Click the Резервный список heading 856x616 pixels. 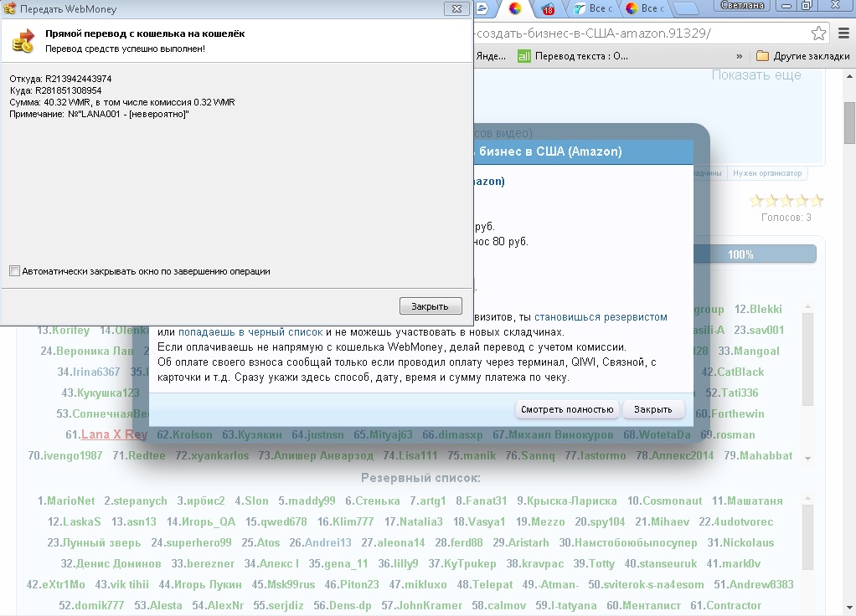pyautogui.click(x=421, y=478)
